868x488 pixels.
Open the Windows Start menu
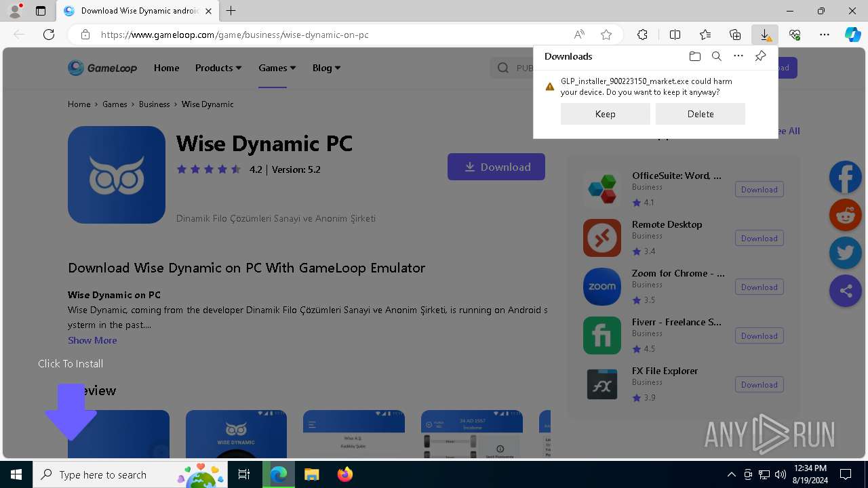point(16,474)
